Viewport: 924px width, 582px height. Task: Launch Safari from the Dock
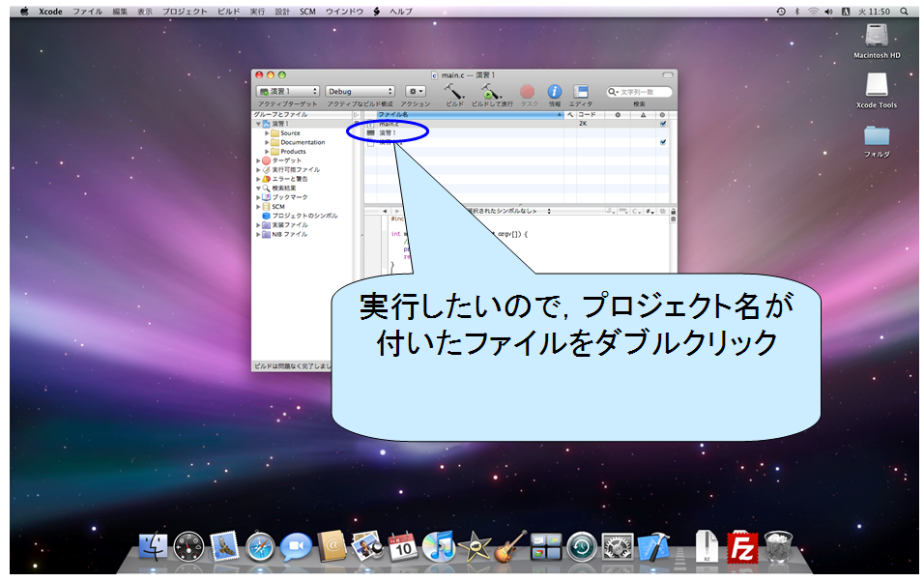pyautogui.click(x=260, y=546)
